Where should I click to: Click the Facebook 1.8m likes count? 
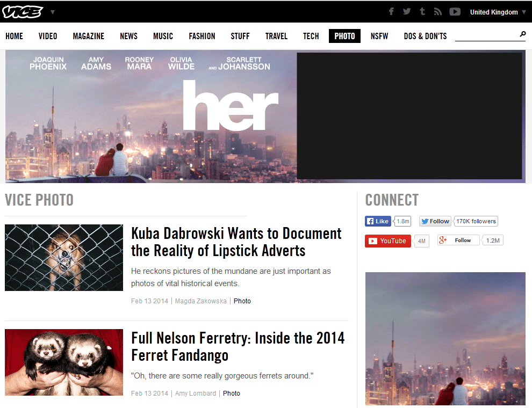pyautogui.click(x=402, y=221)
